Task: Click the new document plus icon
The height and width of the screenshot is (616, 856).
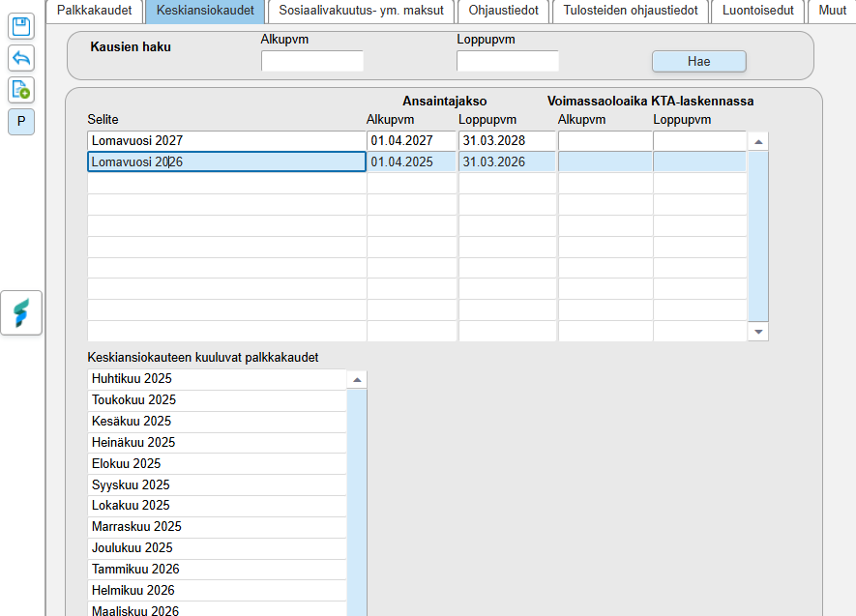Action: (21, 90)
